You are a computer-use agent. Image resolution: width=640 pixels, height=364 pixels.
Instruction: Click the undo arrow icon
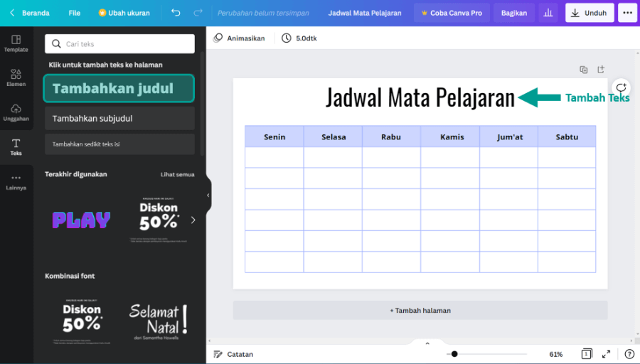pos(176,13)
